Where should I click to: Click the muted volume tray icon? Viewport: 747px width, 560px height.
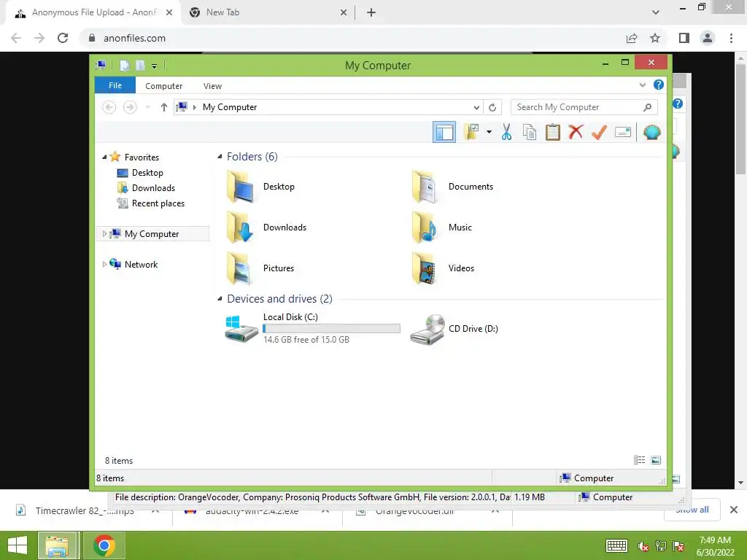tap(643, 546)
